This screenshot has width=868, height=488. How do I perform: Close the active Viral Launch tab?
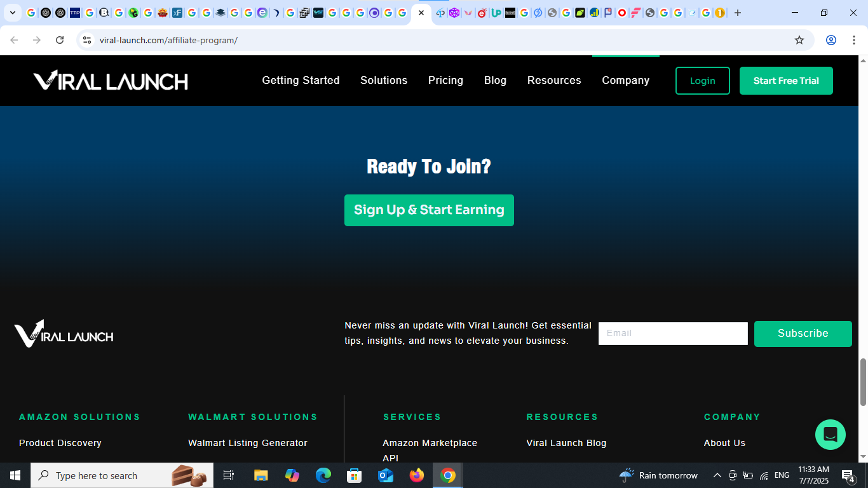(x=421, y=13)
